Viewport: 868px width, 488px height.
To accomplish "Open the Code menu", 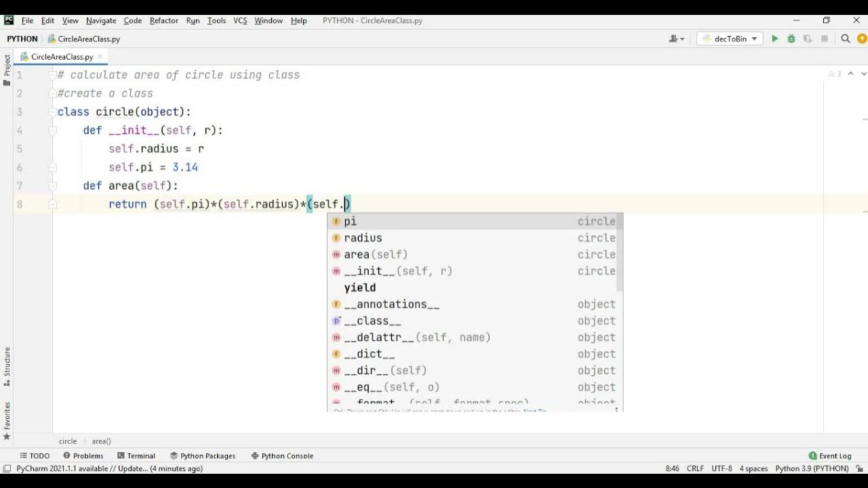I will [x=133, y=20].
